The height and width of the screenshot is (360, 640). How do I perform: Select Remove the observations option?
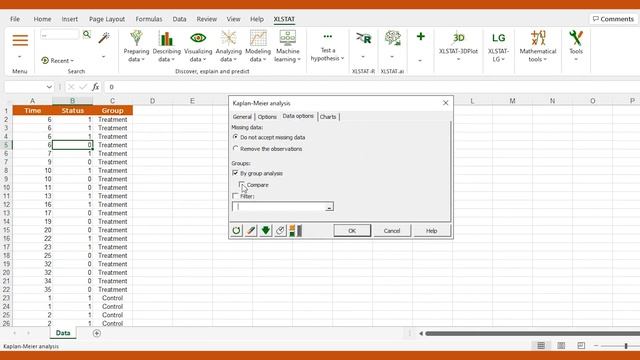tap(235, 149)
